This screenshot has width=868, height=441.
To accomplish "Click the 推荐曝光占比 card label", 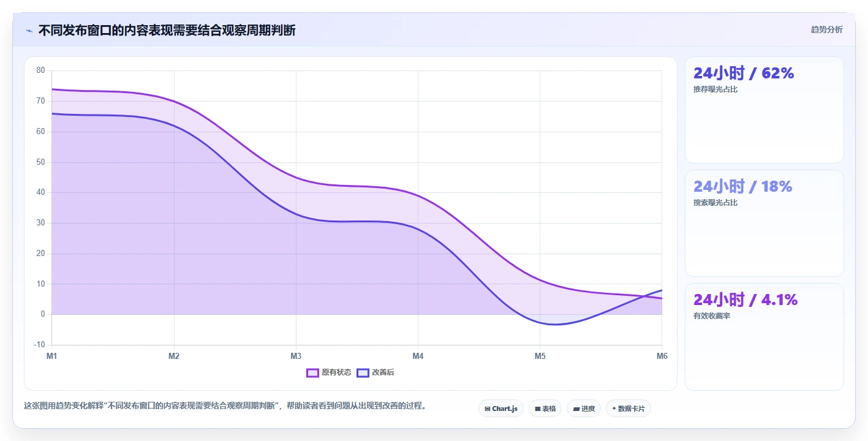I will [715, 89].
